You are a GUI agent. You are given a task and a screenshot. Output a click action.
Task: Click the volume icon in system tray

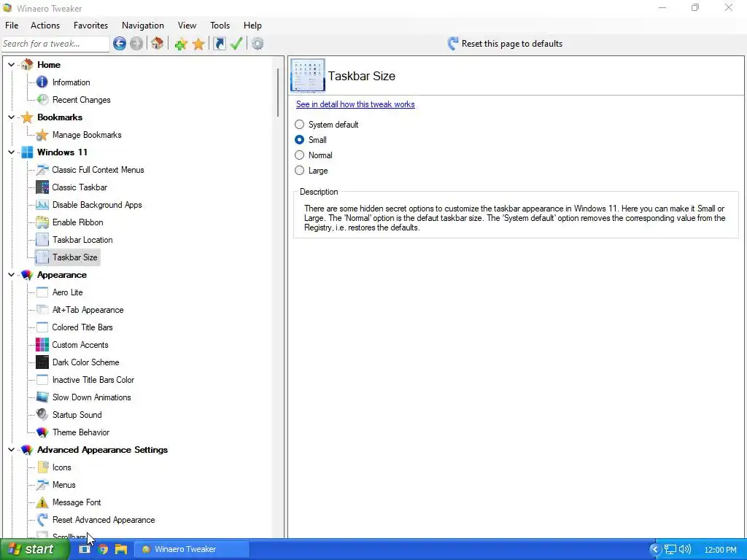tap(684, 550)
